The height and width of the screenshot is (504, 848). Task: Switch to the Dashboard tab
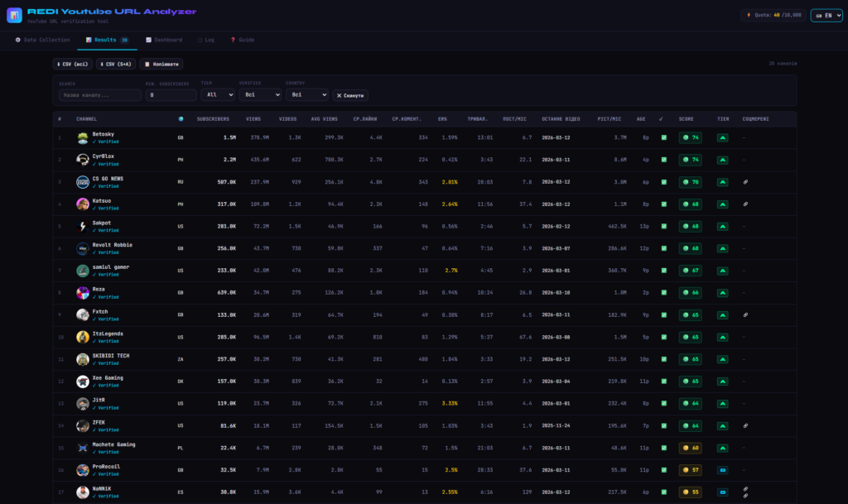[x=164, y=40]
